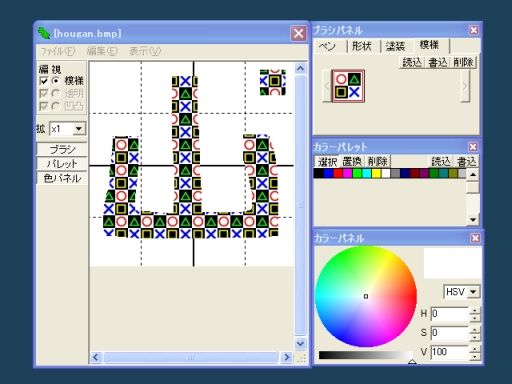Image resolution: width=512 pixels, height=384 pixels.
Task: Toggle the 凹凸 edit checkbox
Action: (x=44, y=106)
